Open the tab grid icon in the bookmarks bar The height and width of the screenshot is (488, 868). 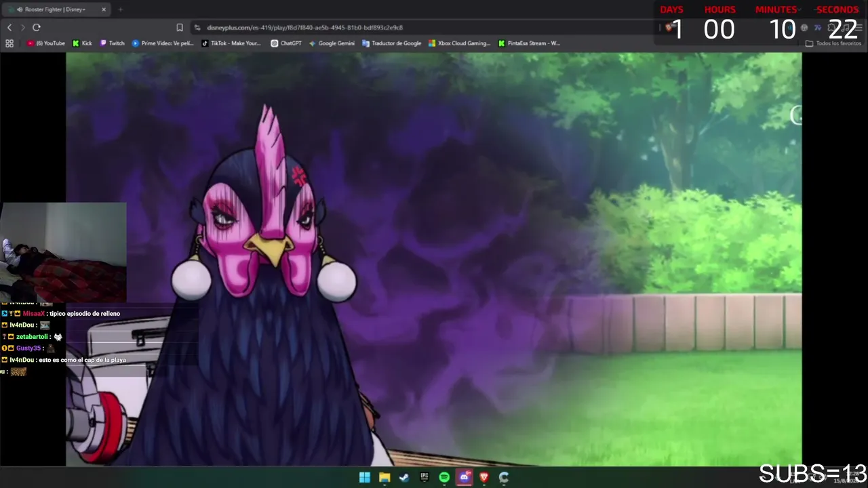point(9,43)
